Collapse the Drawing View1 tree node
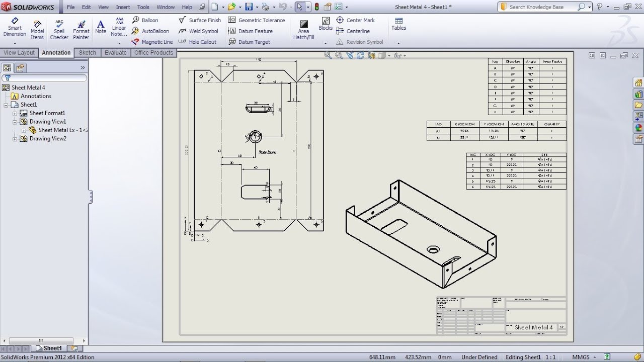The width and height of the screenshot is (644, 362). (15, 122)
